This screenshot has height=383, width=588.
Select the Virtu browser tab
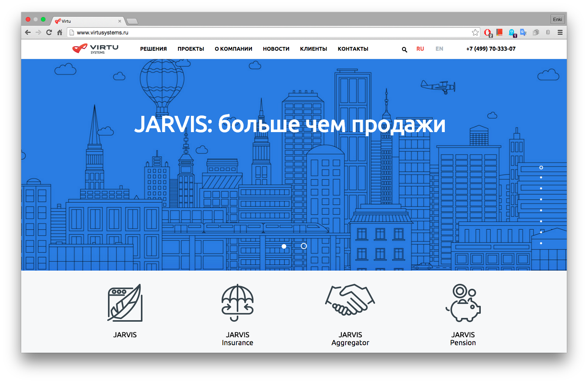click(88, 21)
